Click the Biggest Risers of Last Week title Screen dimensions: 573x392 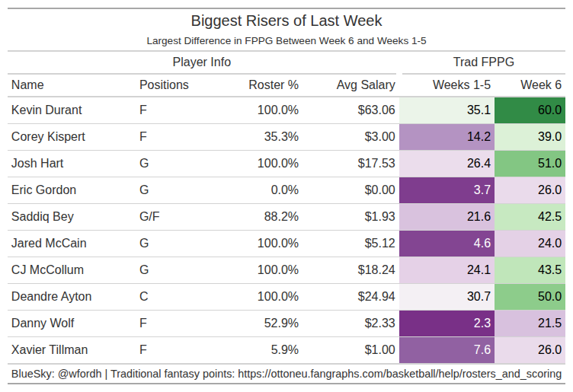[x=286, y=21]
